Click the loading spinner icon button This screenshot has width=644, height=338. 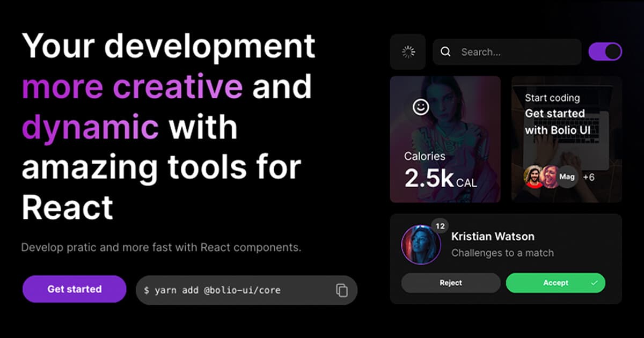point(408,52)
